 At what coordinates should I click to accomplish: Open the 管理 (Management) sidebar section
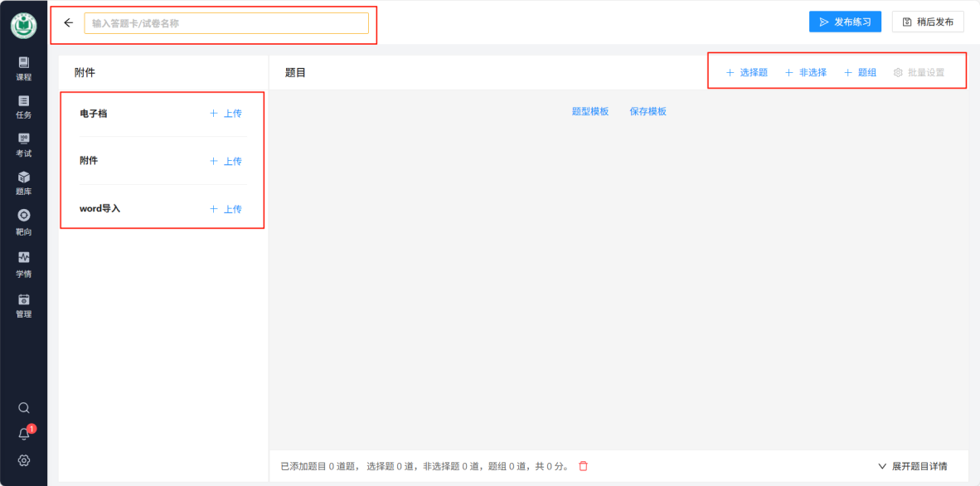(24, 306)
